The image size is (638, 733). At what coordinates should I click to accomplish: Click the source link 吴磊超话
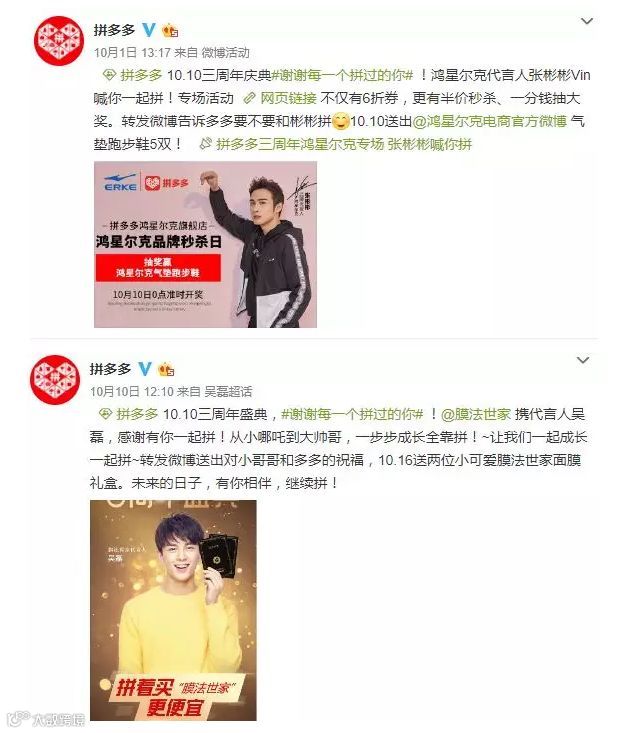(x=228, y=391)
